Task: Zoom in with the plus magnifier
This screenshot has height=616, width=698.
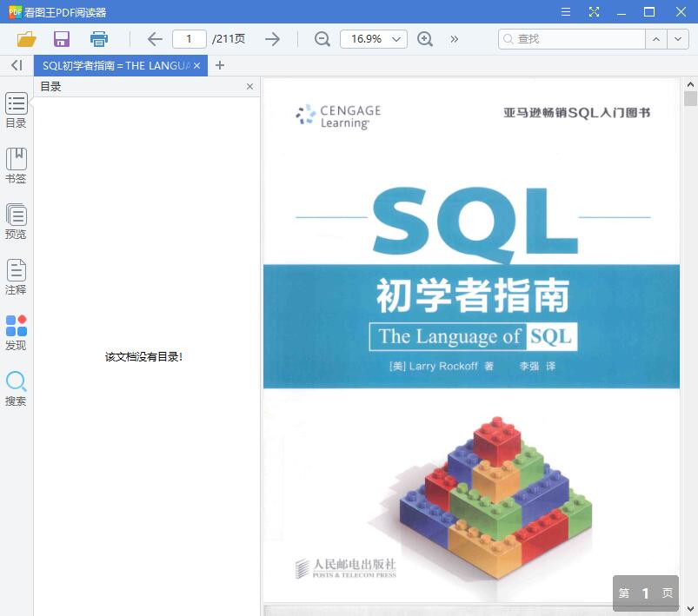Action: pos(425,39)
